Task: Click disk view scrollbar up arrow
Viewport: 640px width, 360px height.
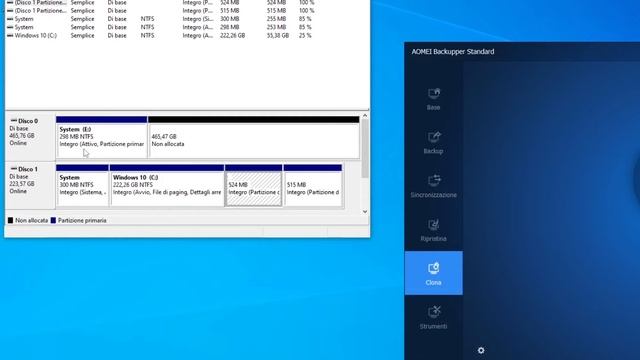Action: click(x=365, y=116)
